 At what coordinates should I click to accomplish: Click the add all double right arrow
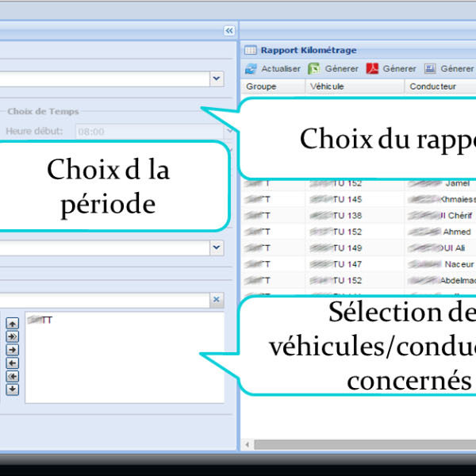13,336
